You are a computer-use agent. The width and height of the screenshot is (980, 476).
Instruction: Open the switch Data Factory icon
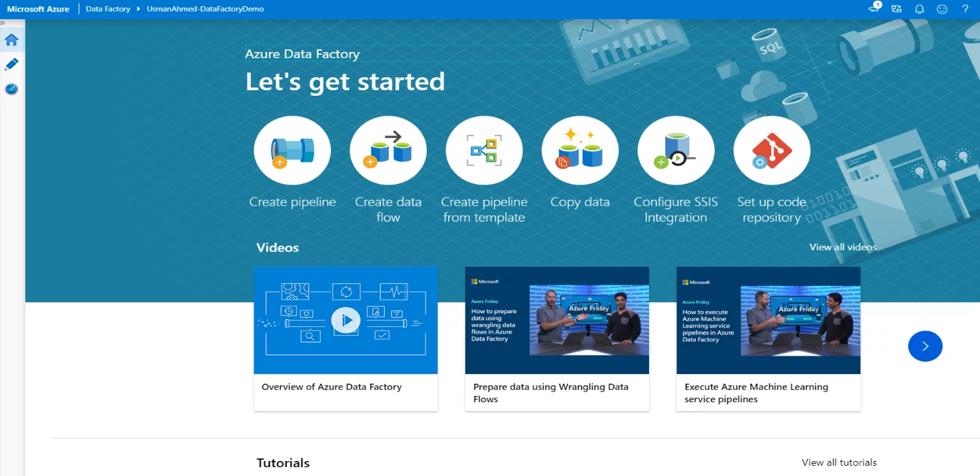(x=897, y=9)
